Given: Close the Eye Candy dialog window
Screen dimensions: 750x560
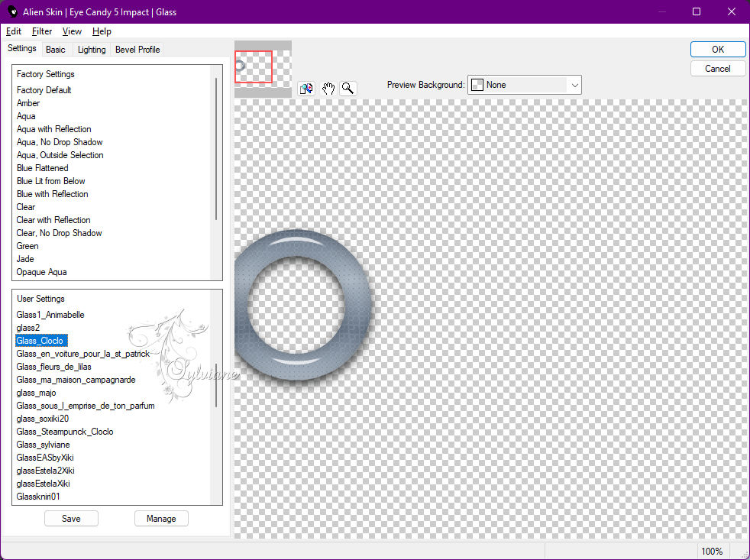Looking at the screenshot, I should pos(732,11).
